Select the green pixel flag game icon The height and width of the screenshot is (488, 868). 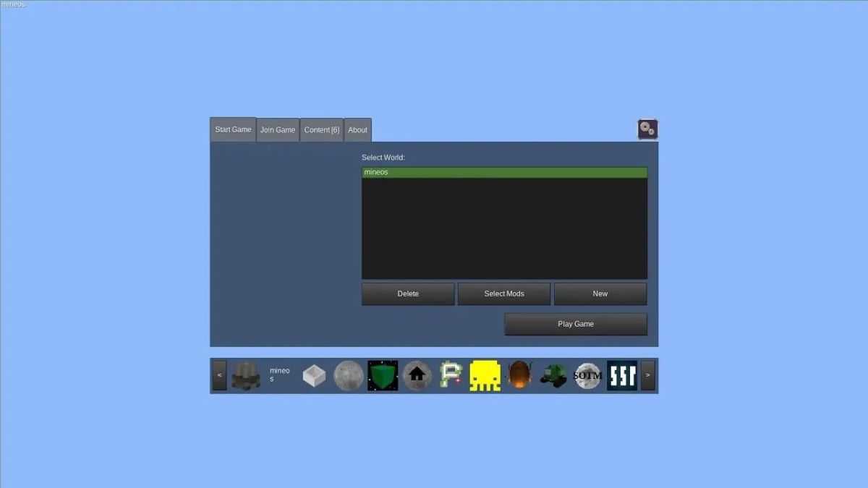click(x=451, y=376)
